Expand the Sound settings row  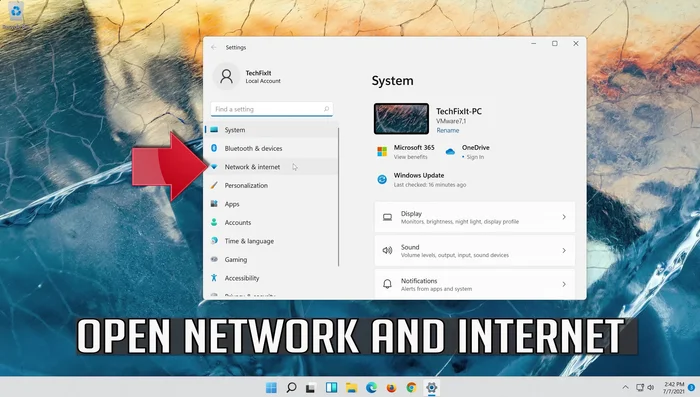tap(475, 251)
